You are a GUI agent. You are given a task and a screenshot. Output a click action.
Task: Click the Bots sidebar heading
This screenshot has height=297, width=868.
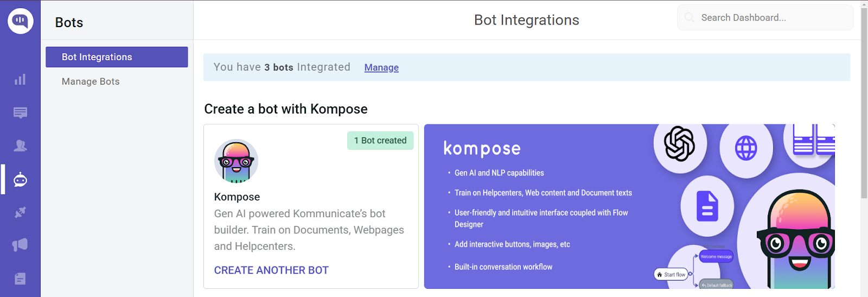[69, 23]
